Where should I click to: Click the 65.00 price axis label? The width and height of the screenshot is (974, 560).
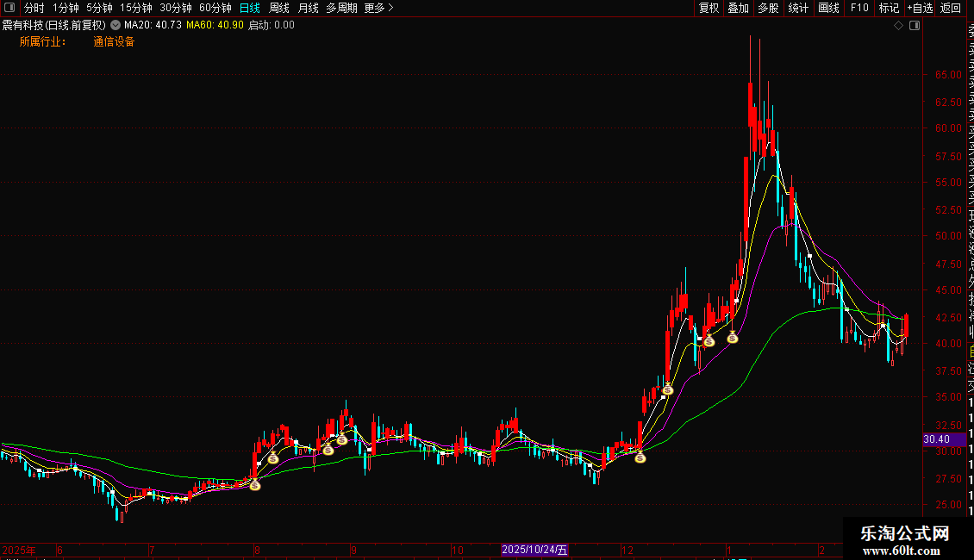point(948,74)
